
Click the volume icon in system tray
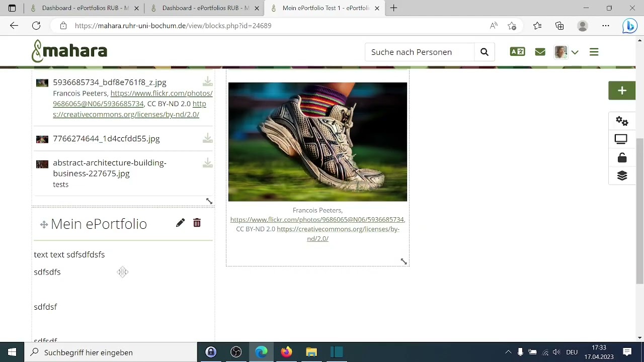(556, 352)
